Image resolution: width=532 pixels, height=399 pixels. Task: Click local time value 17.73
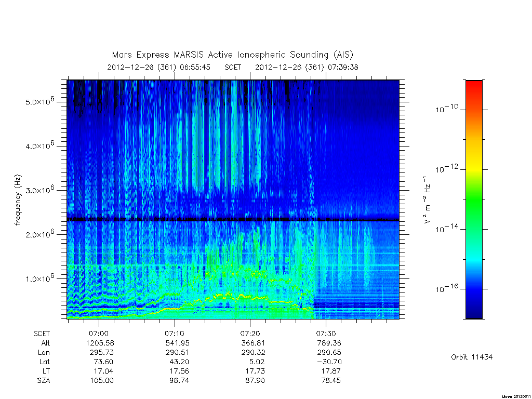tap(255, 371)
